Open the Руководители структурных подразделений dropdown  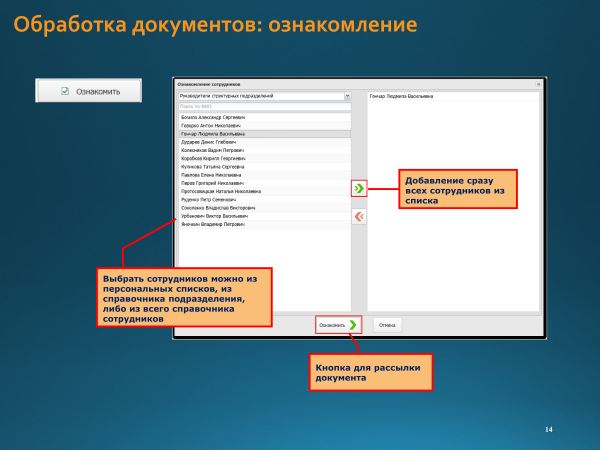pos(347,97)
